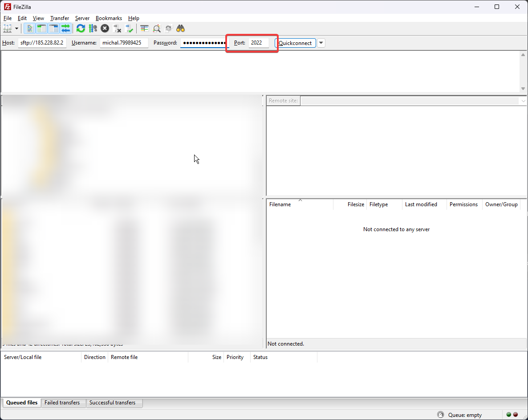The image size is (528, 420).
Task: Click the Size queue column header
Action: coord(206,357)
